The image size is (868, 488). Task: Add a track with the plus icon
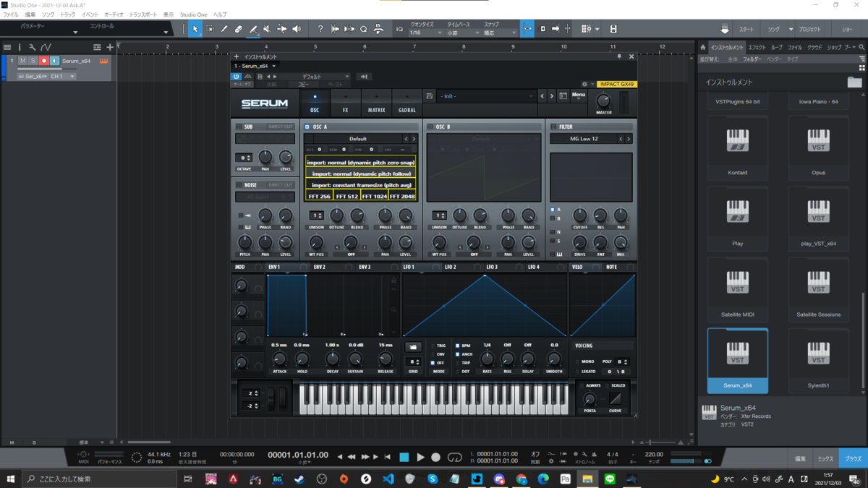coord(110,47)
